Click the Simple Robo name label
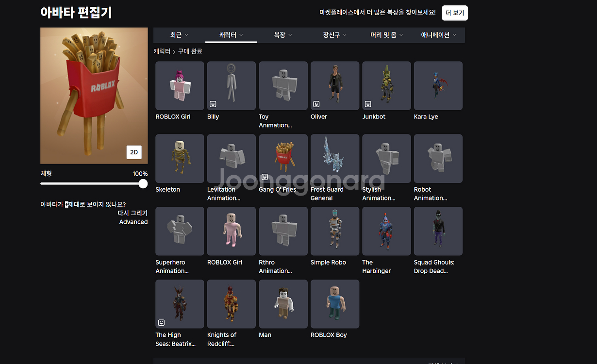Viewport: 597px width, 364px height. click(x=328, y=263)
